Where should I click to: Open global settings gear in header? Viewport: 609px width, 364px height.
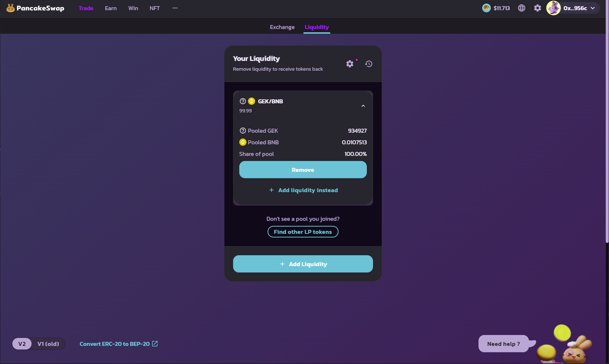(538, 8)
